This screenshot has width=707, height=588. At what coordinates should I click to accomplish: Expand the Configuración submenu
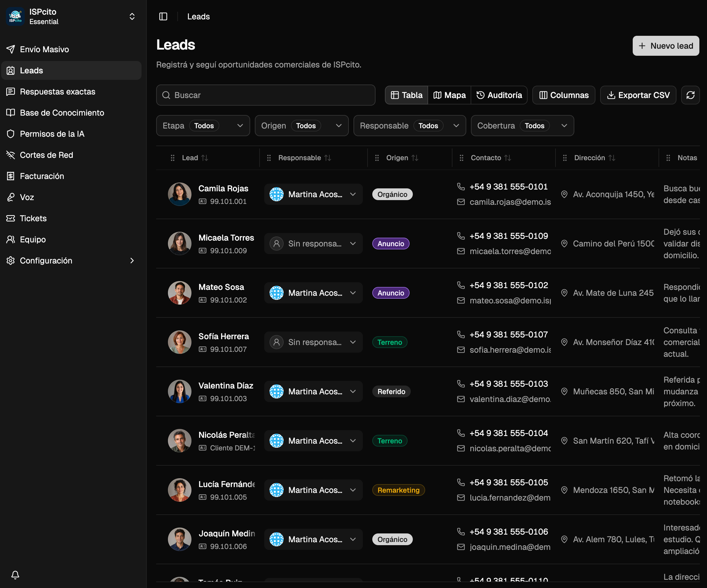tap(132, 261)
